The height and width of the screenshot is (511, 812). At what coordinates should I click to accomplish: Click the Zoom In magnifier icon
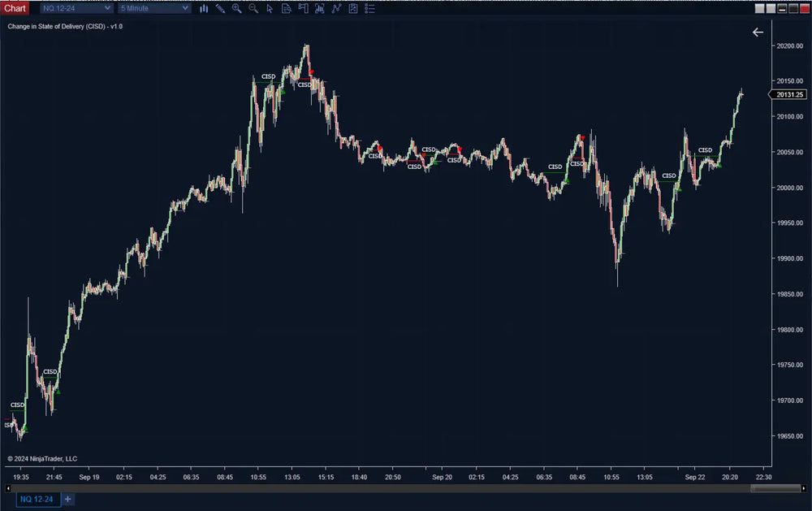(x=237, y=8)
